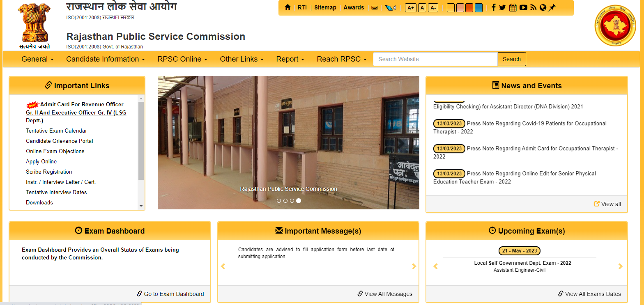Image resolution: width=644 pixels, height=305 pixels.
Task: Click View All Messages link
Action: coord(385,294)
